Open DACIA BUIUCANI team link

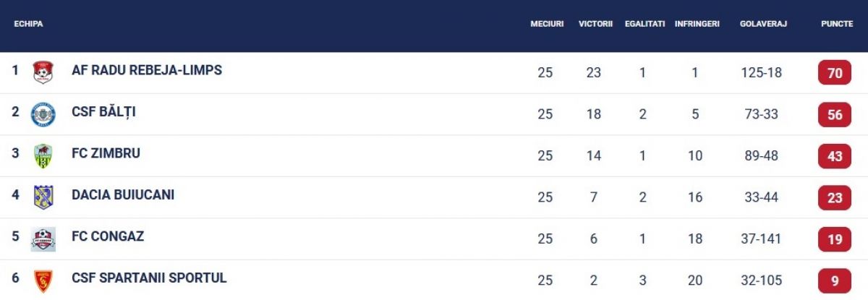(123, 195)
